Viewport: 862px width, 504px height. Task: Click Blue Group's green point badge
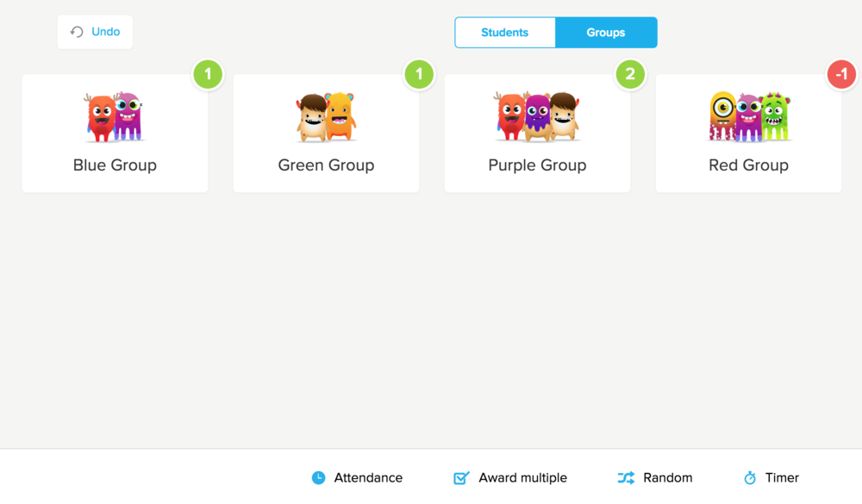[208, 74]
